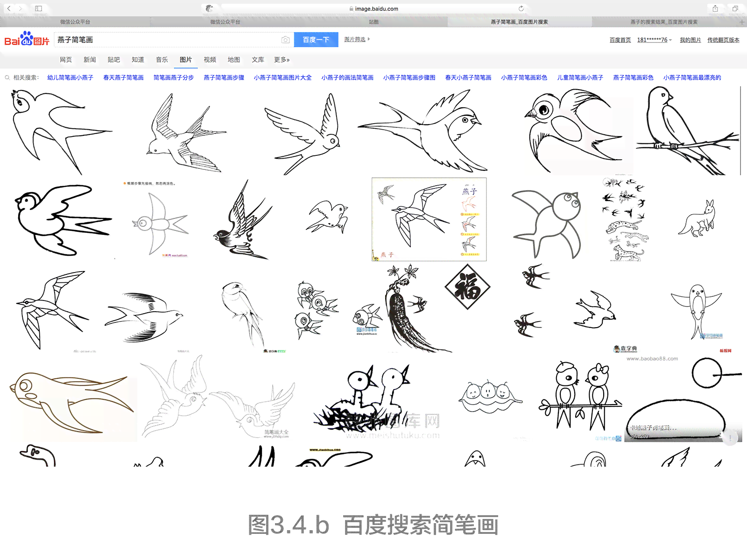The width and height of the screenshot is (747, 560).
Task: Show all tabs overview icon
Action: pyautogui.click(x=735, y=8)
